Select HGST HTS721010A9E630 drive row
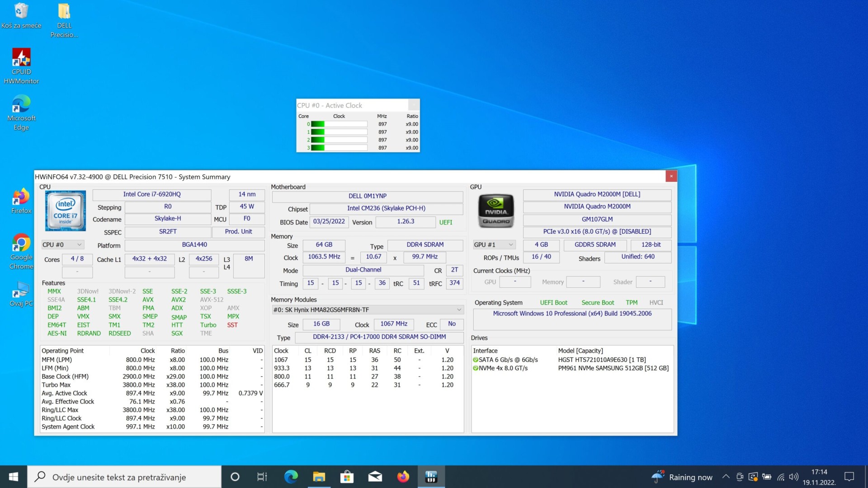 click(x=572, y=360)
